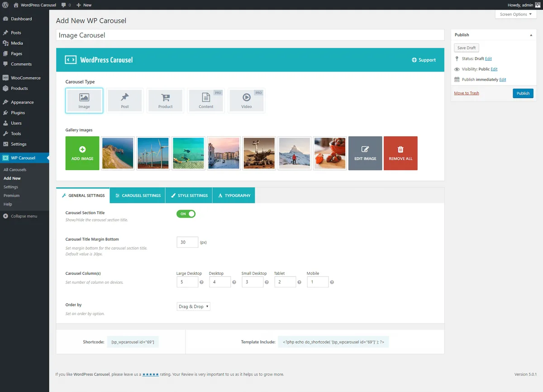Open the Premium submenu link
The image size is (543, 392).
11,196
